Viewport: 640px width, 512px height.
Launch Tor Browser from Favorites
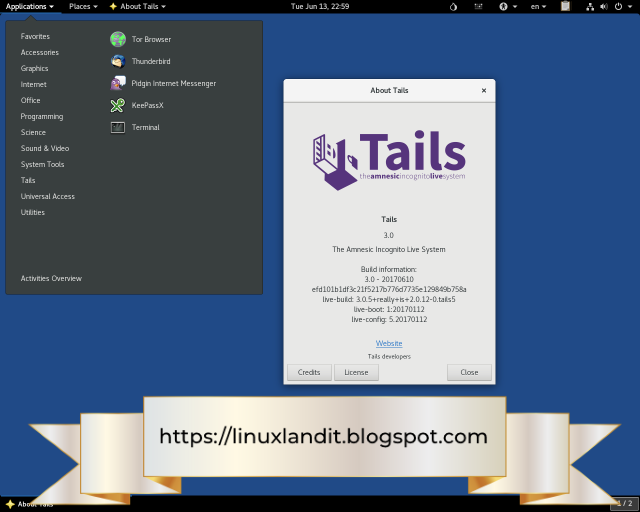pos(141,39)
